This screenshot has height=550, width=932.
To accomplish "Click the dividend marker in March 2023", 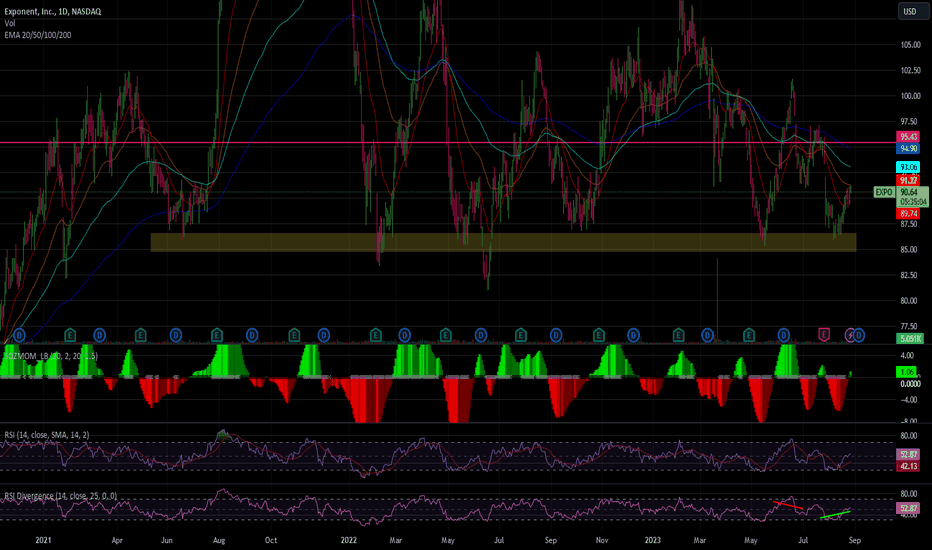I will (x=707, y=335).
